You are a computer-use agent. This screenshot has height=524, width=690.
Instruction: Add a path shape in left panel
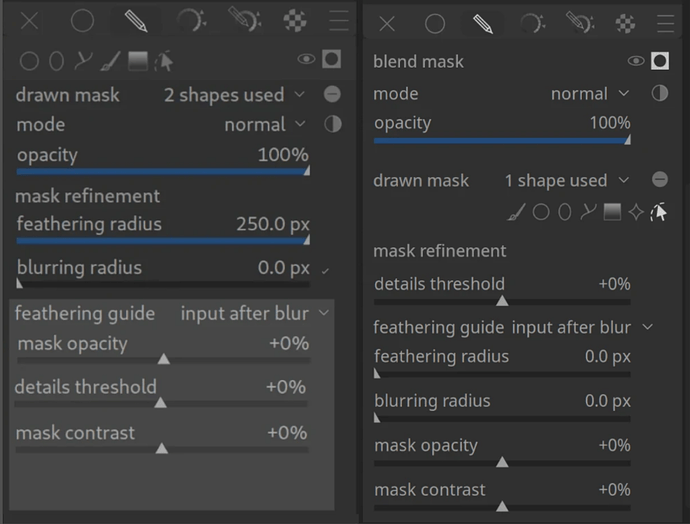tap(84, 61)
